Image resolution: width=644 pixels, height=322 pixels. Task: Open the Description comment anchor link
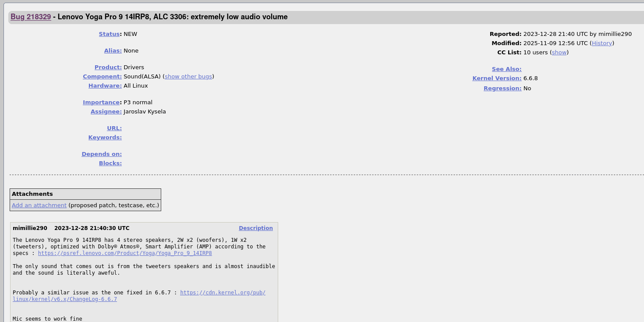click(255, 228)
